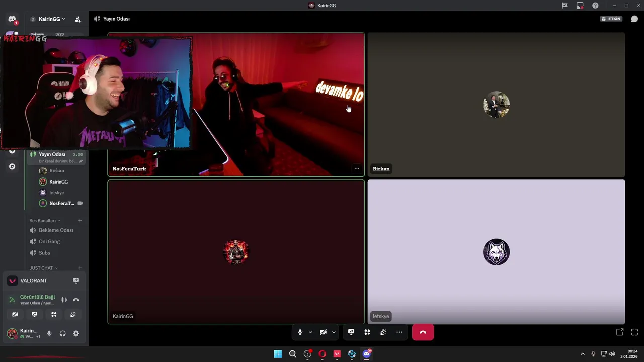Image resolution: width=644 pixels, height=362 pixels.
Task: Add a channel to JUST CHAT
Action: pos(80,268)
